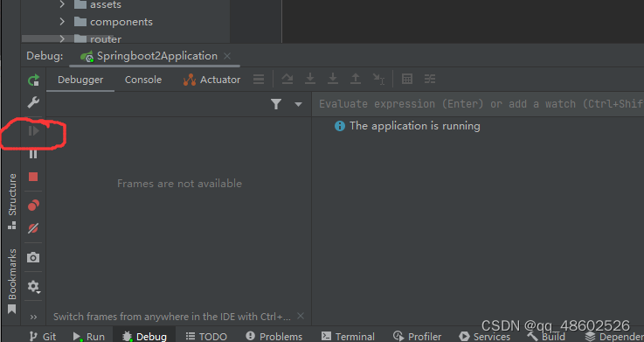Open the Git tool window
The image size is (644, 342).
tap(43, 337)
